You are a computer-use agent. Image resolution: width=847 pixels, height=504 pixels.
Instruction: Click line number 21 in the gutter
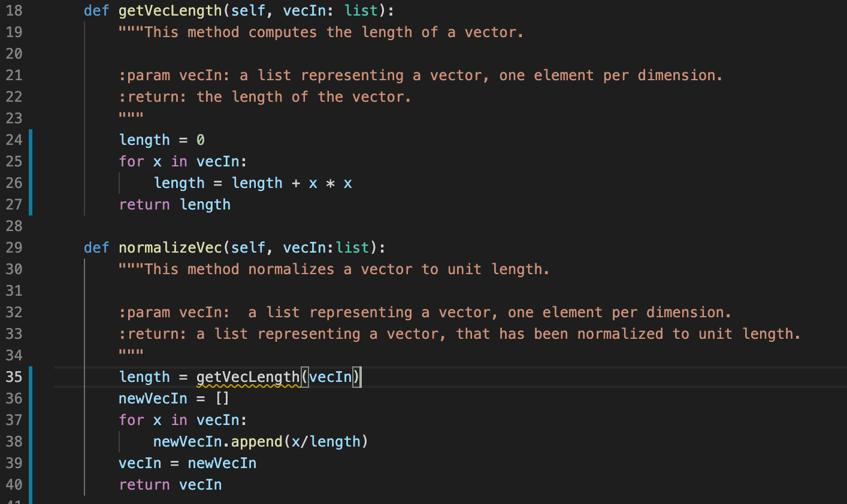tap(14, 75)
